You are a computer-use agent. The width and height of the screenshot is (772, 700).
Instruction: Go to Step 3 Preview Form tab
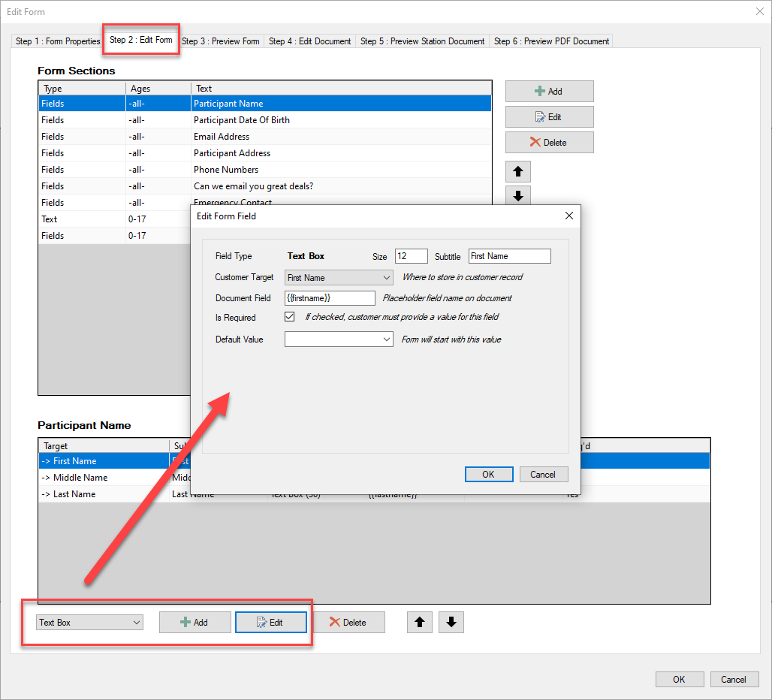[x=221, y=41]
